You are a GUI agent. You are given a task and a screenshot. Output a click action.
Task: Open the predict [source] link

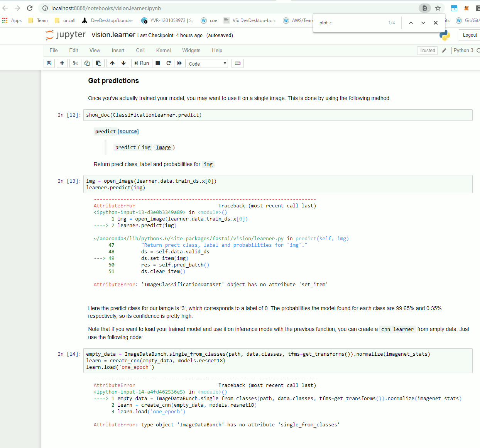128,132
